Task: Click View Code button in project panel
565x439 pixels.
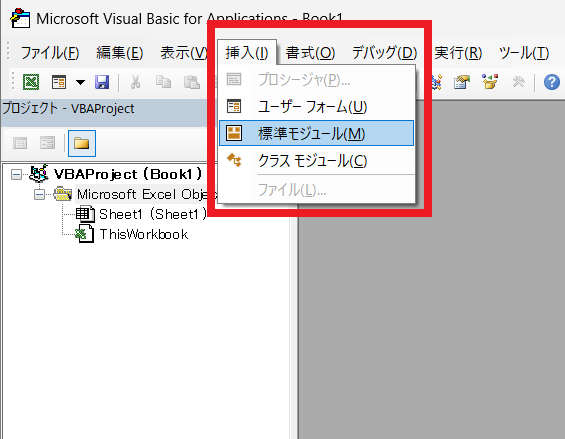Action: click(20, 143)
